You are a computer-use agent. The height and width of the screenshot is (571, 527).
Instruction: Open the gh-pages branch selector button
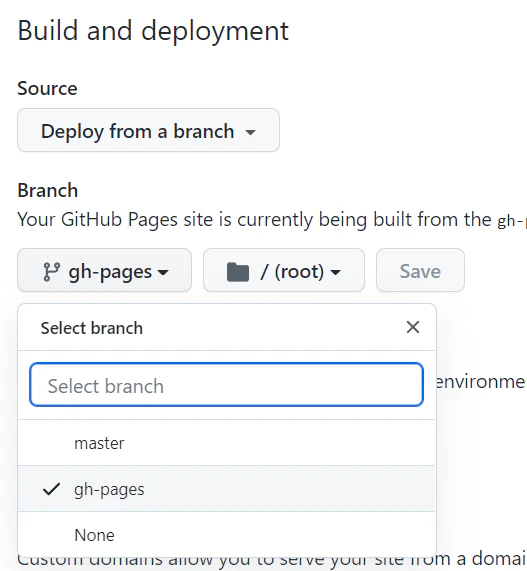[x=105, y=270]
